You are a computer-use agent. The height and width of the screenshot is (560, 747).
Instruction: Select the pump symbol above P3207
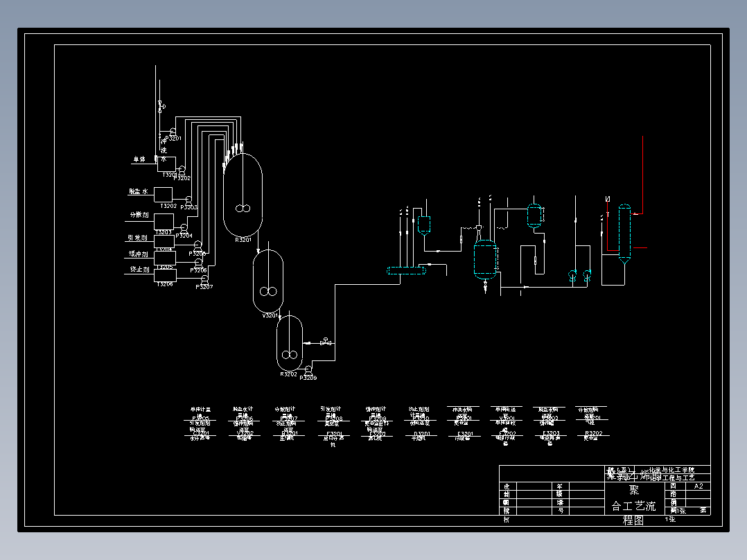pos(204,279)
